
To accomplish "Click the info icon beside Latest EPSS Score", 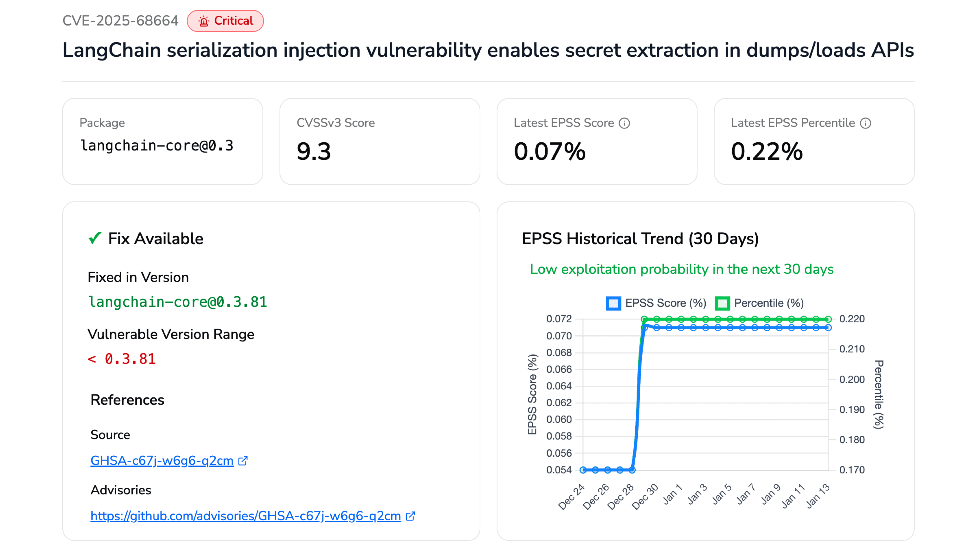I will pyautogui.click(x=624, y=123).
